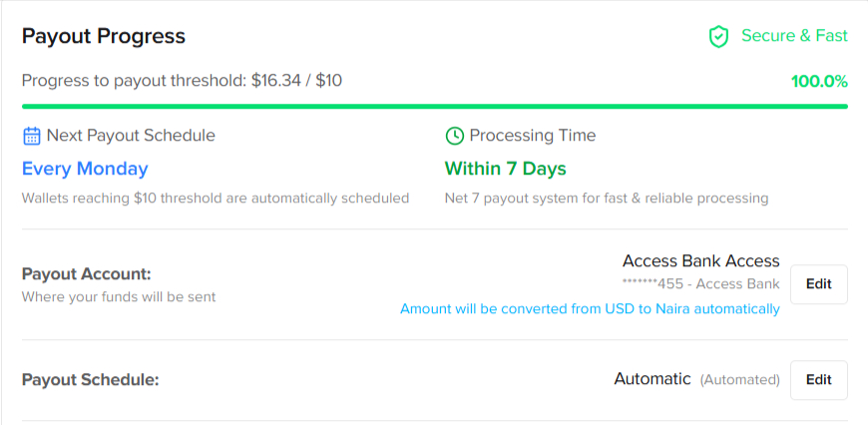
Task: Click the Net 7 payout system description
Action: pyautogui.click(x=606, y=199)
